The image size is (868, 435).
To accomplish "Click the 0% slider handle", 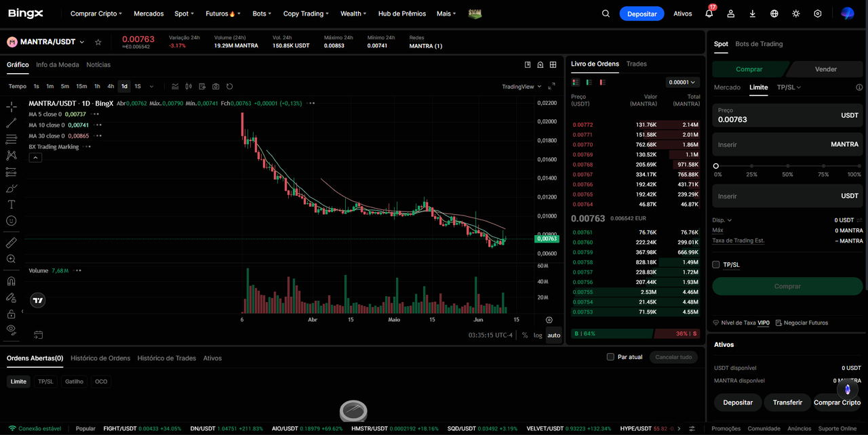I will point(715,166).
